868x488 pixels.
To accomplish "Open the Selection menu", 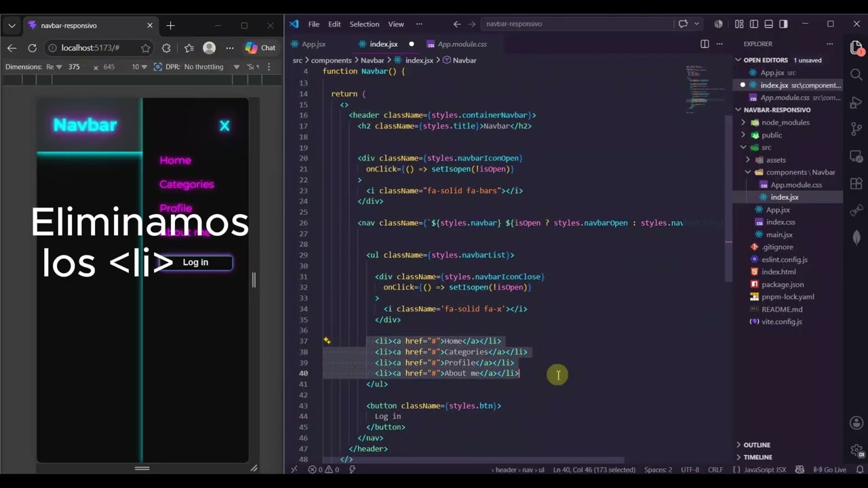I will coord(364,24).
